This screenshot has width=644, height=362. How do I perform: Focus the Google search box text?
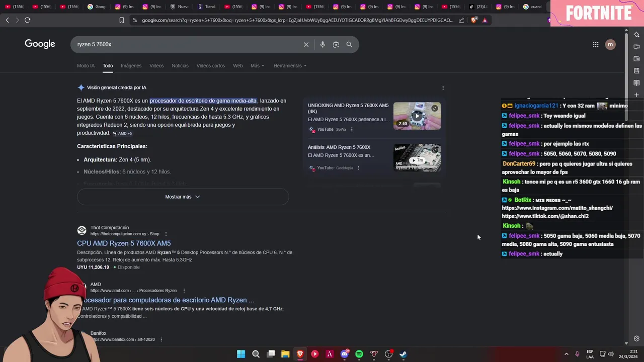[187, 44]
